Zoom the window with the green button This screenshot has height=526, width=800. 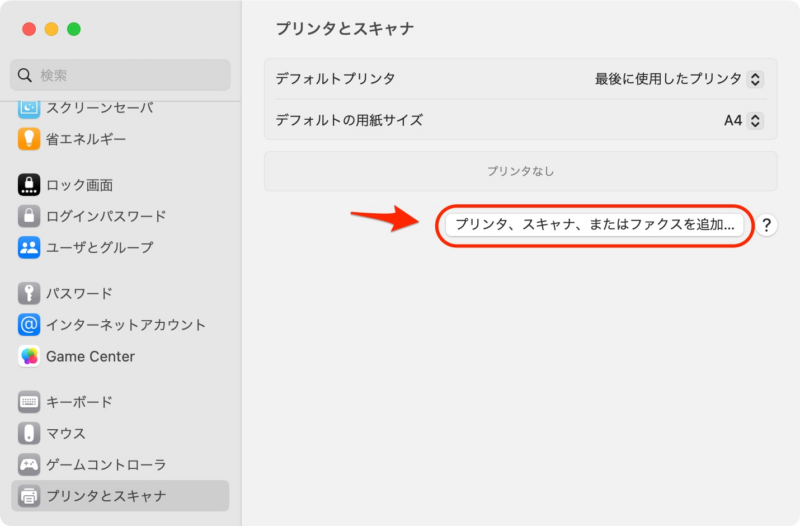(x=74, y=29)
